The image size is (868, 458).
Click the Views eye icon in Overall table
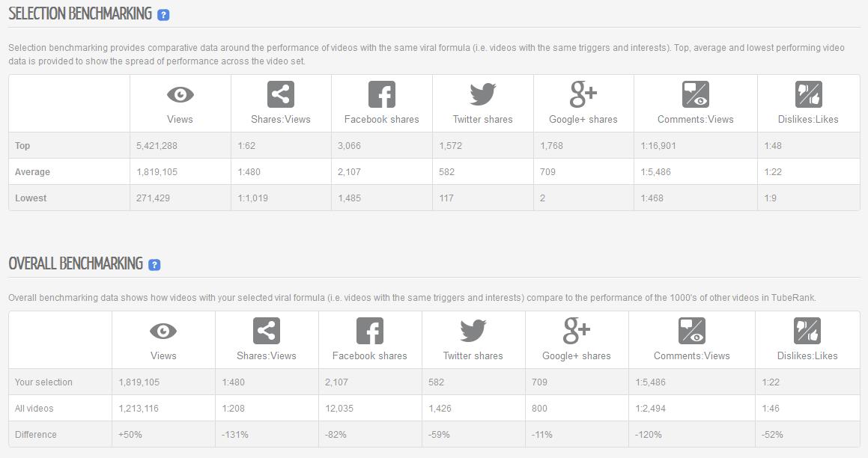163,332
